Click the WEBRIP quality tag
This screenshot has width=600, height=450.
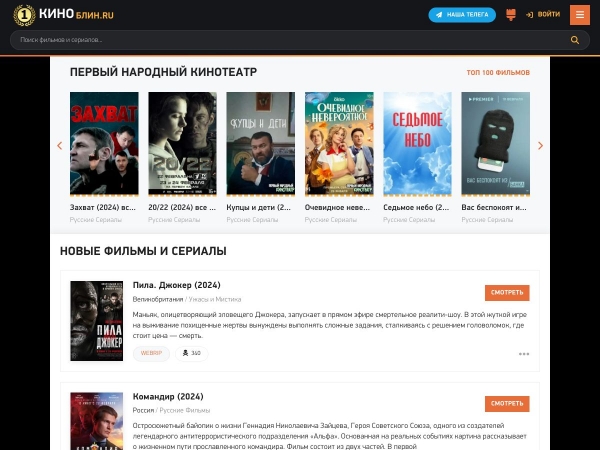[x=151, y=353]
